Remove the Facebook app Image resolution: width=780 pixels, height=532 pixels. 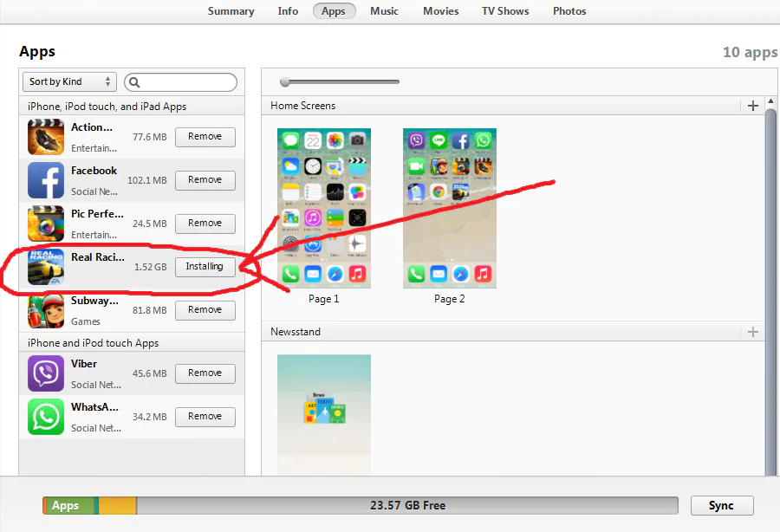click(x=205, y=180)
